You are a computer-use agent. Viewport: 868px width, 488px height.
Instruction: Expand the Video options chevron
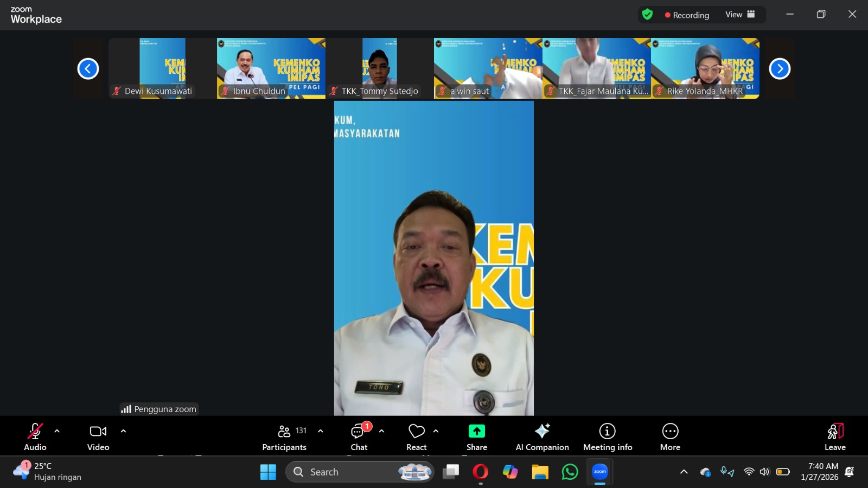[x=123, y=431]
